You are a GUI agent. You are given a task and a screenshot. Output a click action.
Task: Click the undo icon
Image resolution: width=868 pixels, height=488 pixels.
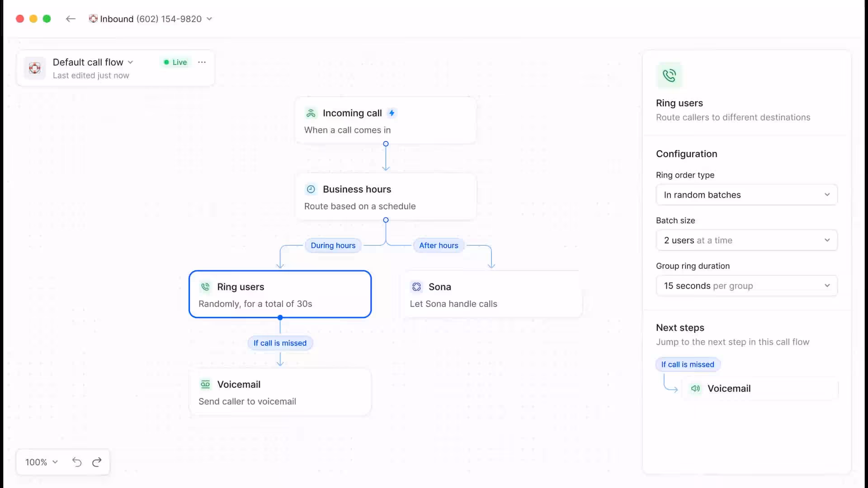(77, 462)
